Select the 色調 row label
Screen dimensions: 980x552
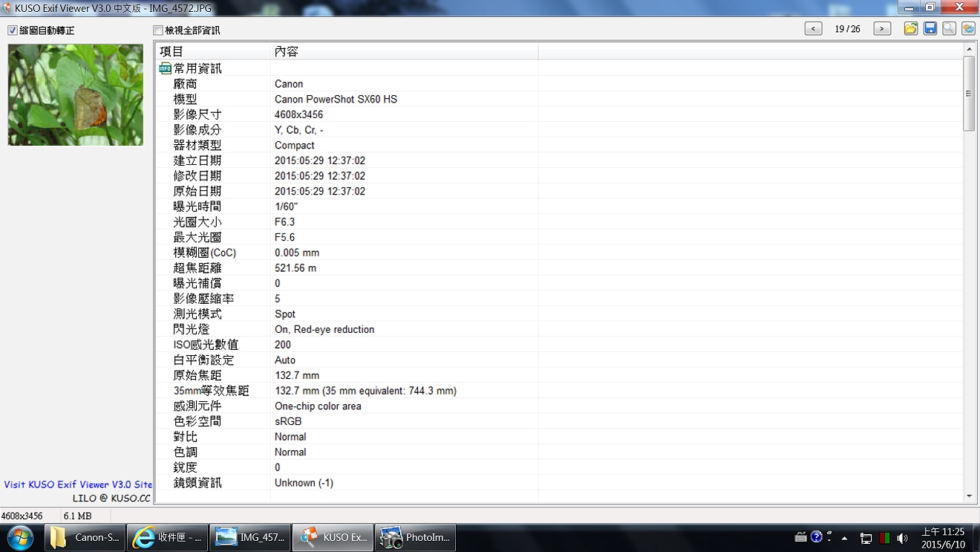[186, 452]
